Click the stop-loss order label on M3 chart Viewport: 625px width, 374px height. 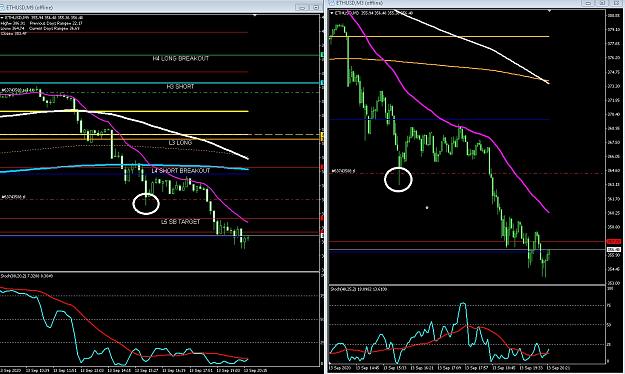(343, 171)
